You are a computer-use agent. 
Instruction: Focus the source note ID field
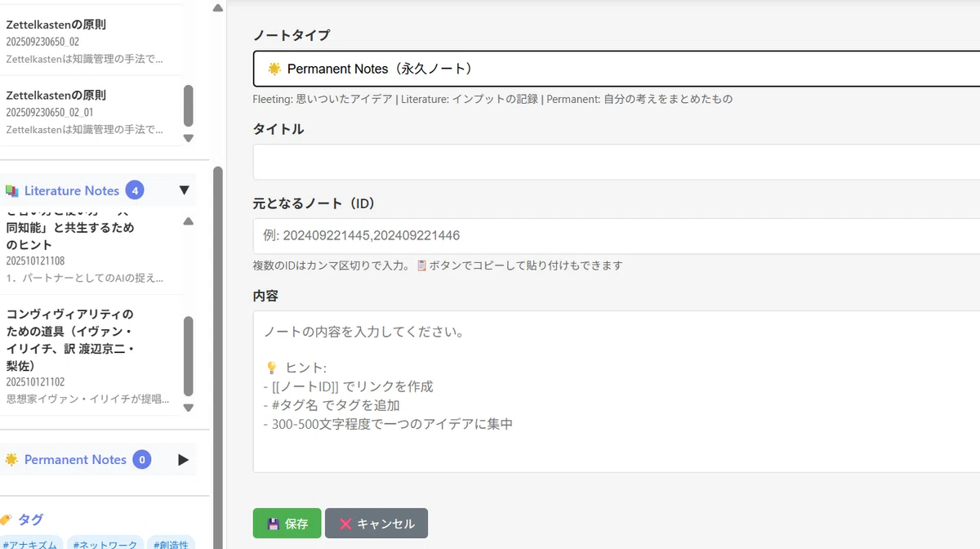pos(617,236)
